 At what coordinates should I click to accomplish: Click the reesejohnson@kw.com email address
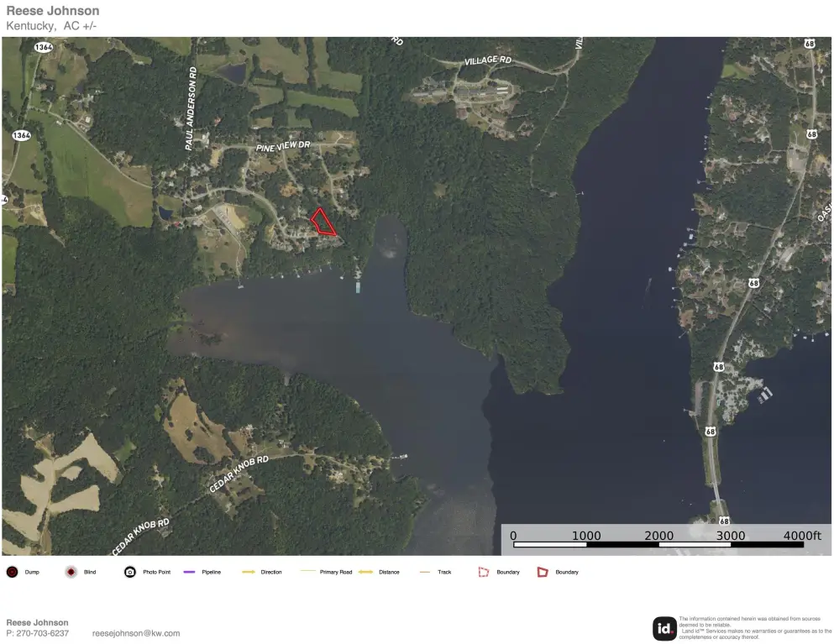tap(136, 633)
